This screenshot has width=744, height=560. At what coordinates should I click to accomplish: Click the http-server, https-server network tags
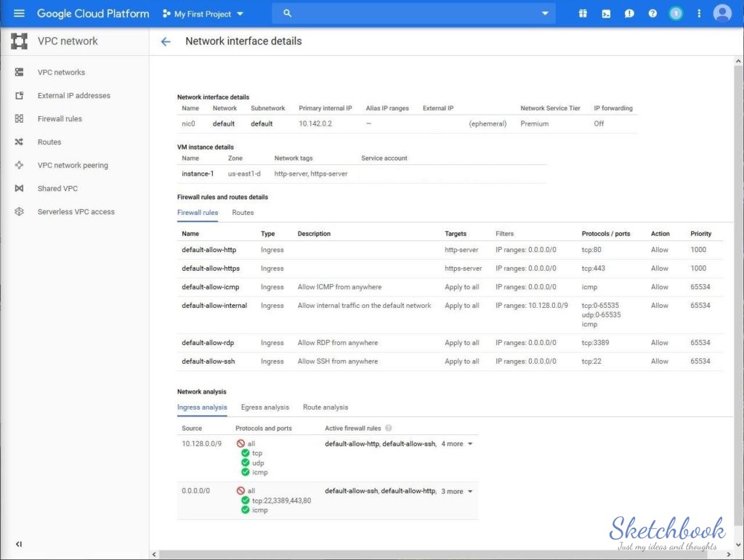pyautogui.click(x=311, y=174)
